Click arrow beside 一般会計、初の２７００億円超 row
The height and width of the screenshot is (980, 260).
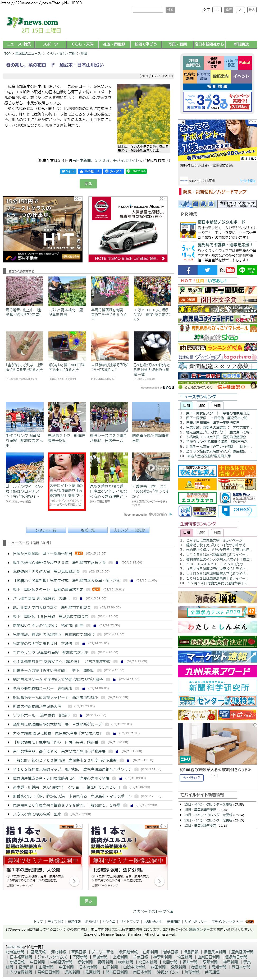click(x=9, y=760)
